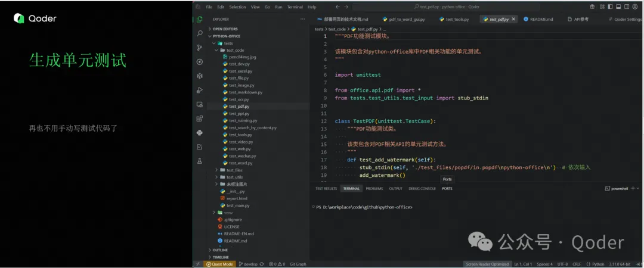Expand the OUTLINE section
Image resolution: width=644 pixels, height=268 pixels.
coord(219,250)
